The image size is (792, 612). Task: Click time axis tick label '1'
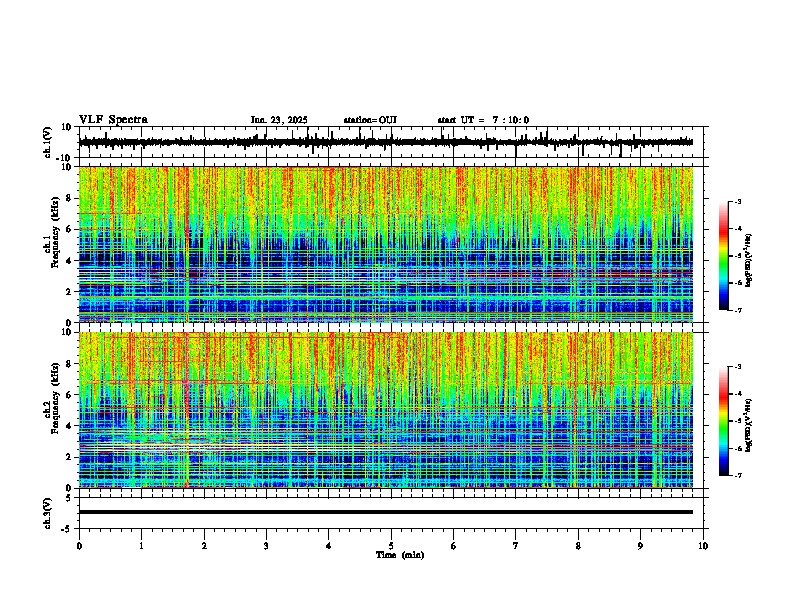click(x=141, y=546)
